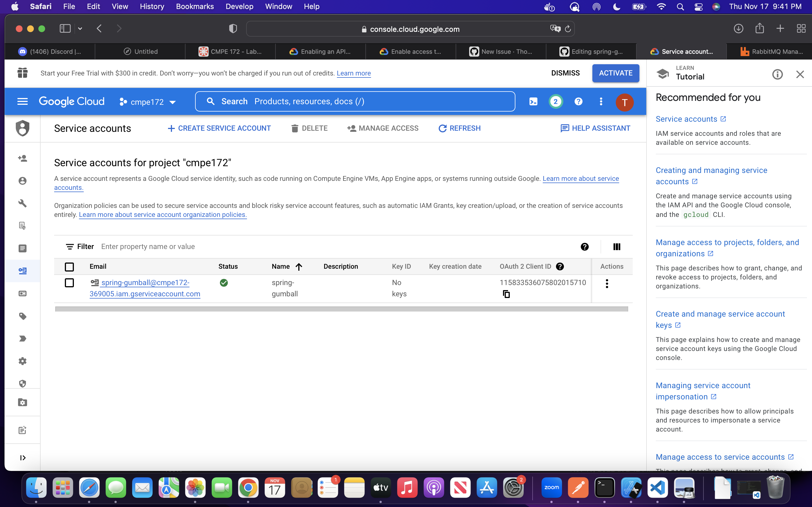Select all service accounts header checkbox
Screen dimensions: 812x507
pos(69,267)
